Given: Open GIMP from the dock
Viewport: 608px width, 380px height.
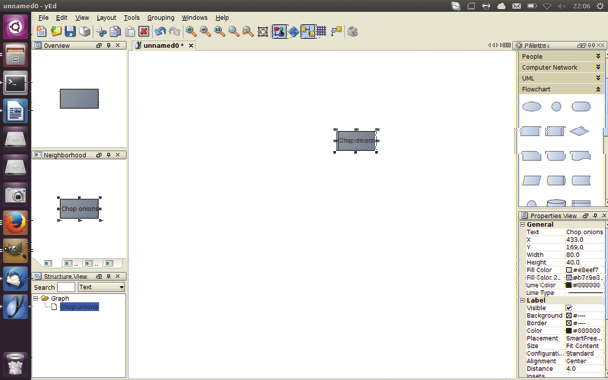Looking at the screenshot, I should click(16, 250).
